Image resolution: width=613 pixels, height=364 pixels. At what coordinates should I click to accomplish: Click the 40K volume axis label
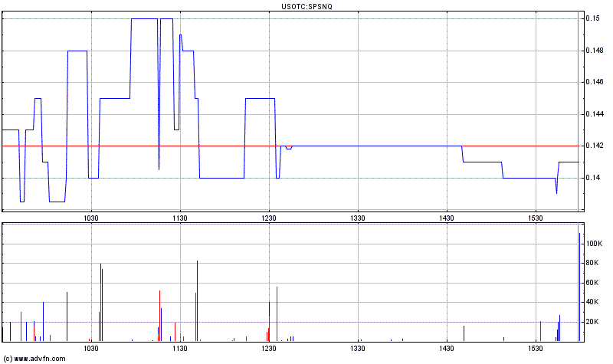click(x=592, y=302)
